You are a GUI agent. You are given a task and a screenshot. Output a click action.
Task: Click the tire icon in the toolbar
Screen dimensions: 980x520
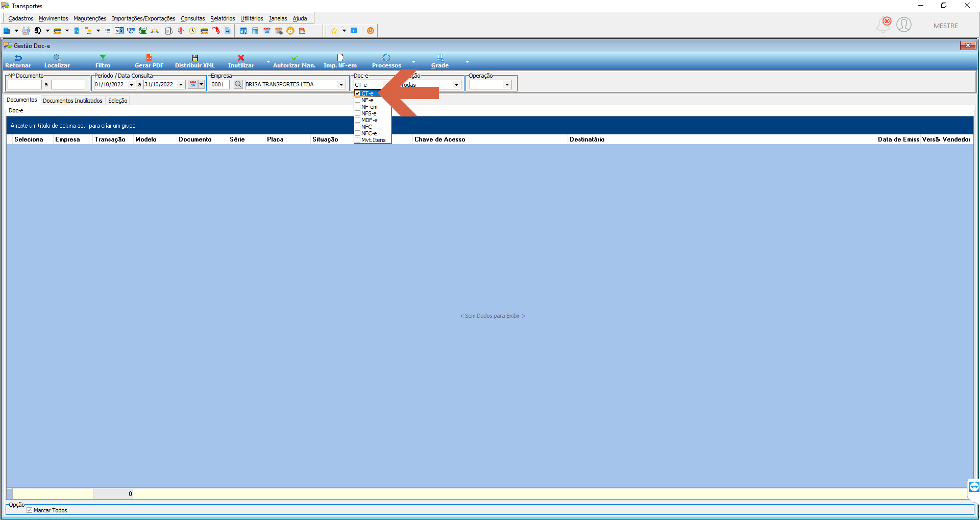tap(38, 31)
